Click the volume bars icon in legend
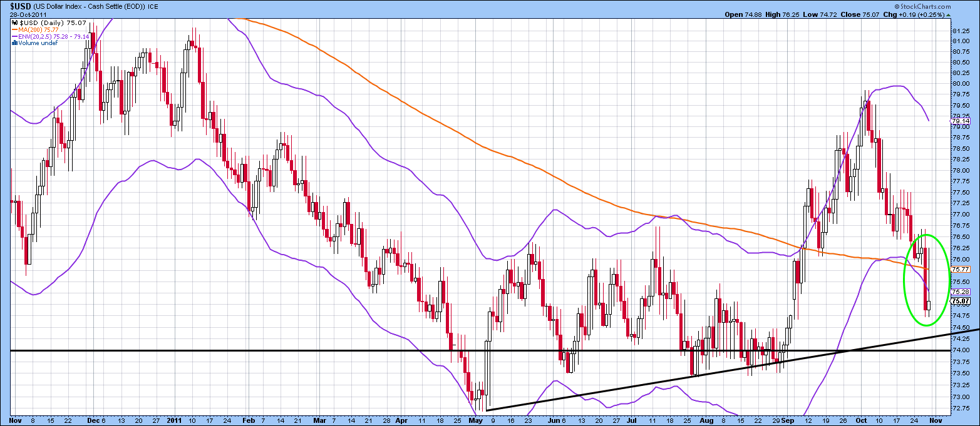980x426 pixels. click(x=14, y=43)
